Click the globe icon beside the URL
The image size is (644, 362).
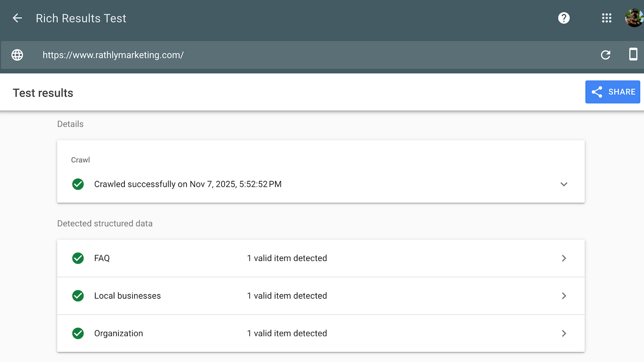click(x=17, y=55)
